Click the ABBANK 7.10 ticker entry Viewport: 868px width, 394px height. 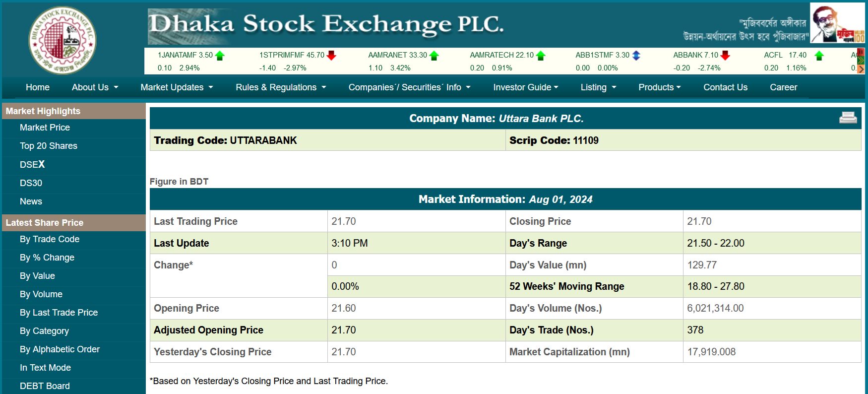point(695,55)
